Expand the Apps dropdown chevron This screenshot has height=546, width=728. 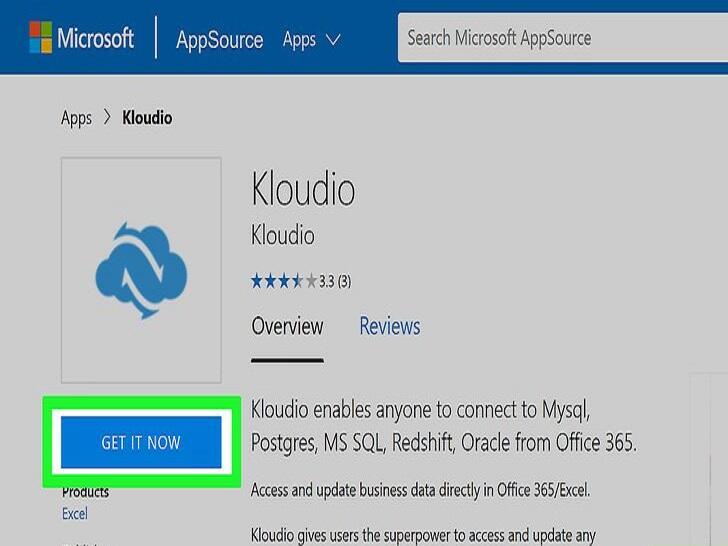pyautogui.click(x=333, y=40)
